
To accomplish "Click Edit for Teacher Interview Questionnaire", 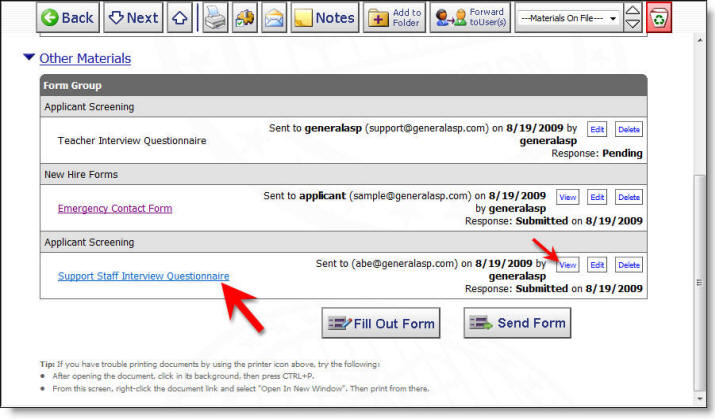I will pyautogui.click(x=597, y=129).
